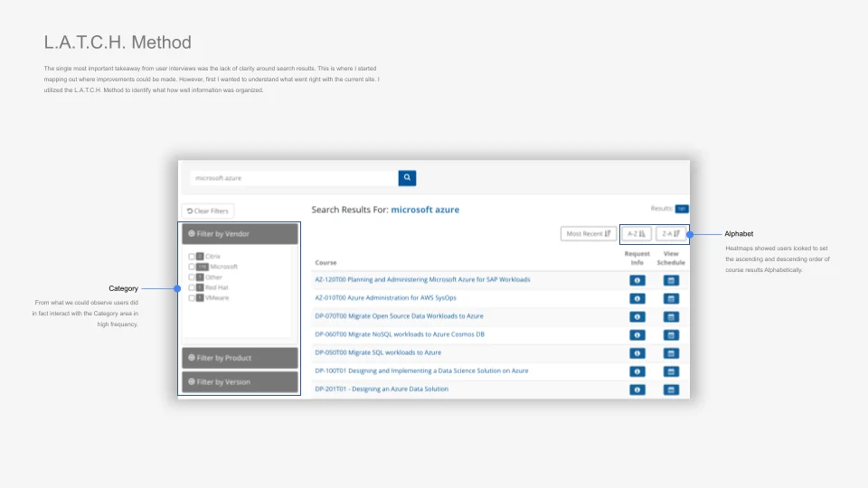Request info for DP-201T01 course
This screenshot has height=488, width=868.
[637, 390]
